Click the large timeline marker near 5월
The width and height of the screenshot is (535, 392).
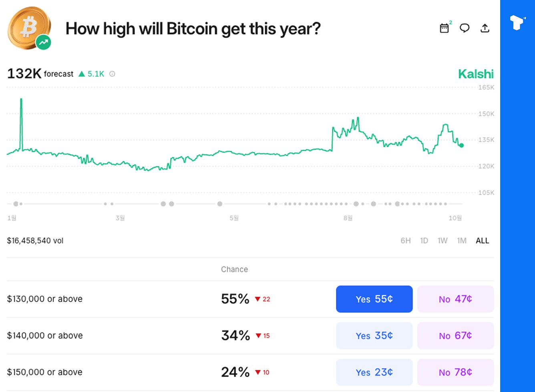point(220,204)
